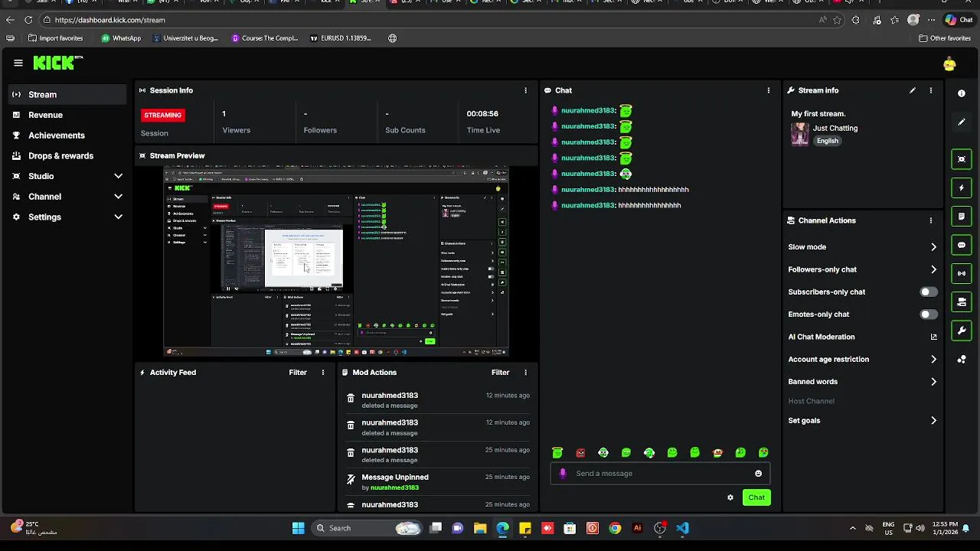Click Filter in the Activity Feed panel
Viewport: 980px width, 551px height.
coord(298,373)
